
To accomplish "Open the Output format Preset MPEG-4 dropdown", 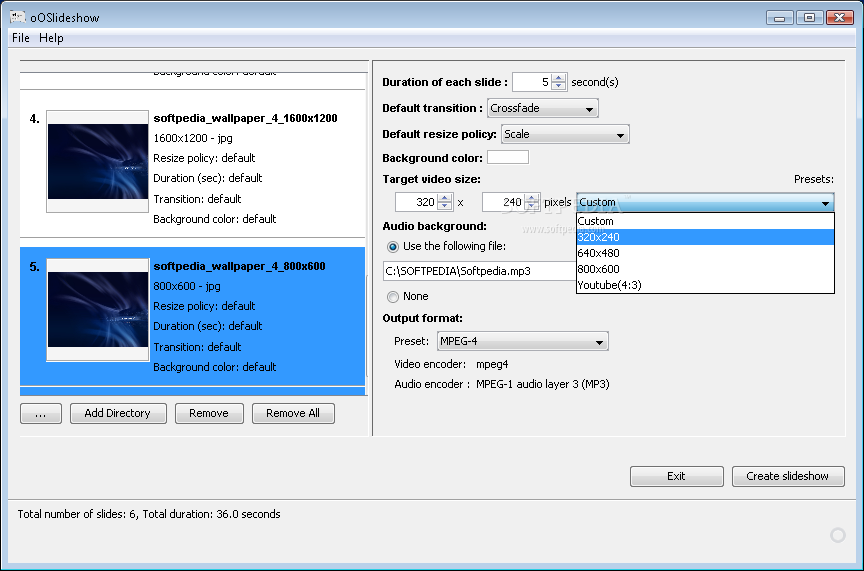I will 522,342.
